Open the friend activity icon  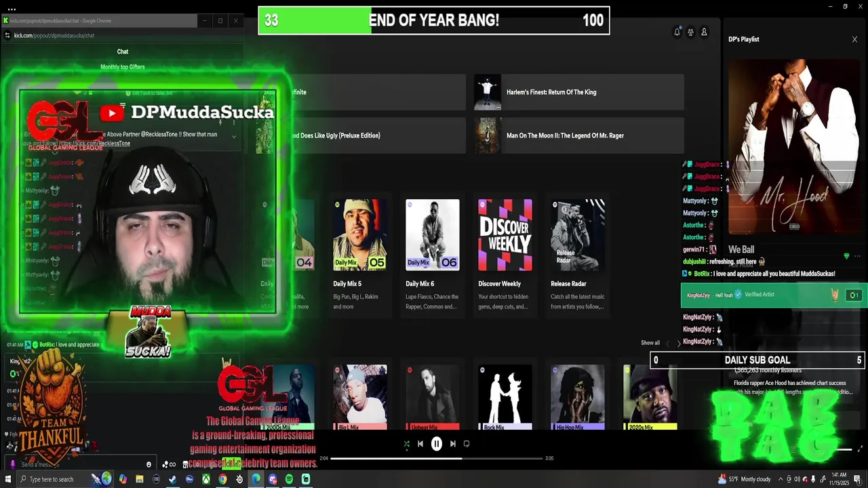pyautogui.click(x=690, y=32)
